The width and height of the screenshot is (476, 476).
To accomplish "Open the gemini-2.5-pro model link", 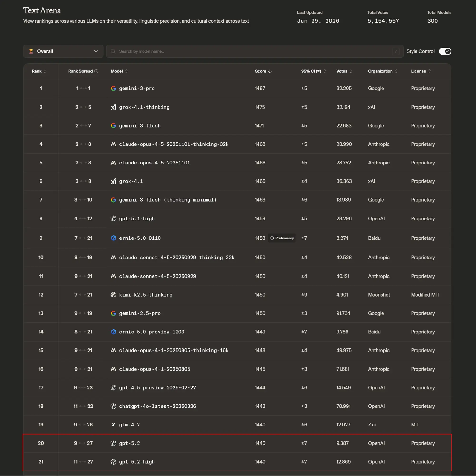I will pyautogui.click(x=140, y=313).
